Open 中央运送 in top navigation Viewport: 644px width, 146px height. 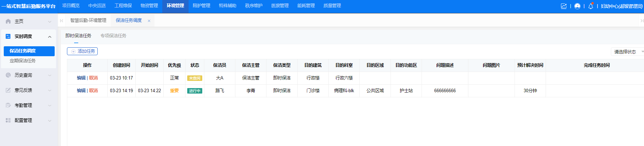(97, 5)
